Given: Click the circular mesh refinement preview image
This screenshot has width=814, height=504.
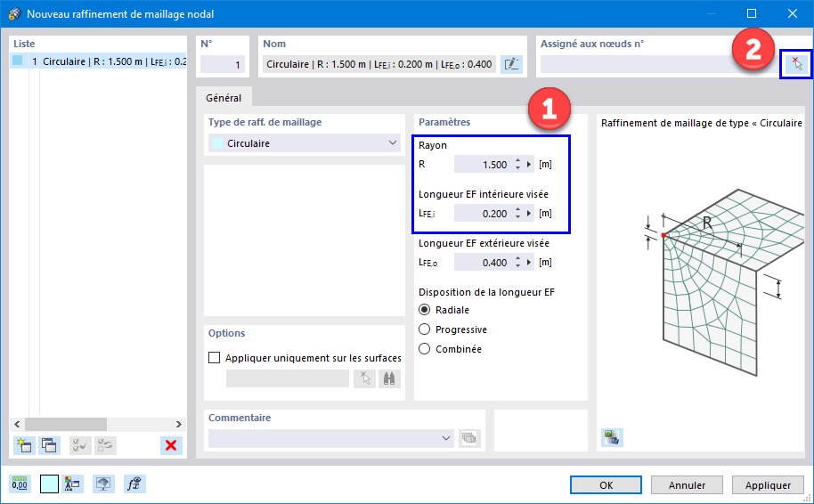Looking at the screenshot, I should [724, 281].
